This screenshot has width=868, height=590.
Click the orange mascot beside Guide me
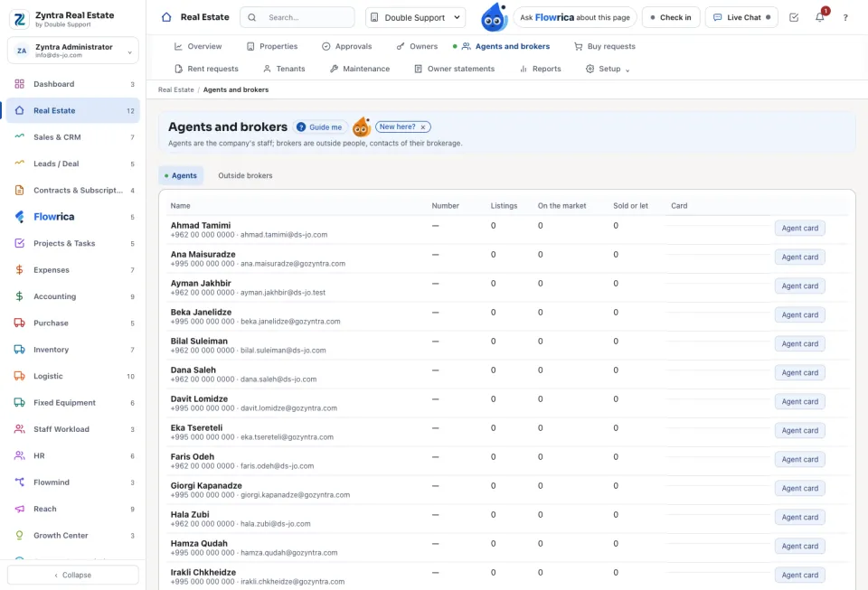(362, 127)
